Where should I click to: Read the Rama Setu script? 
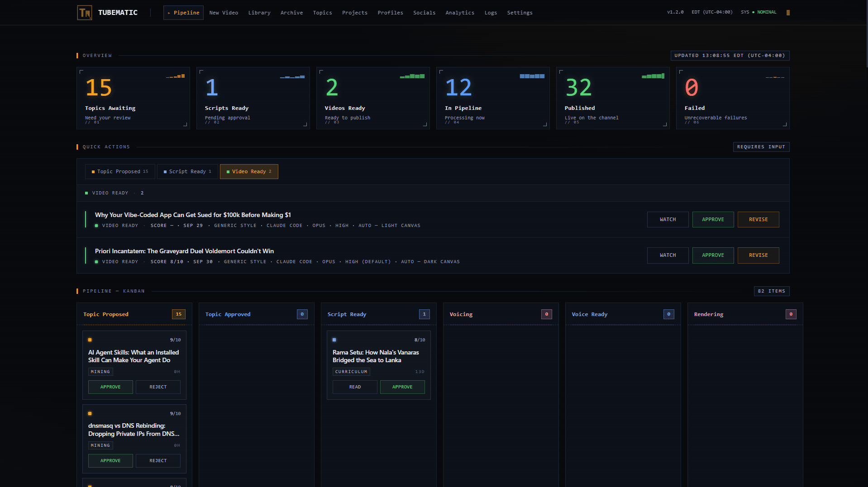tap(355, 387)
